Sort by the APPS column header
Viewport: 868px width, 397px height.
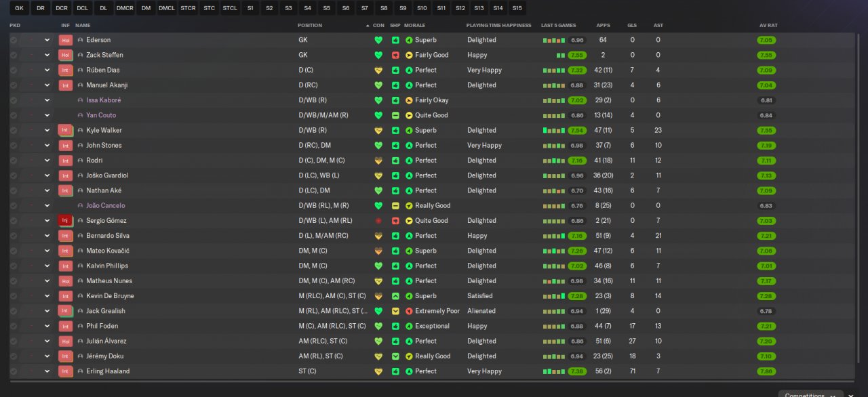603,25
